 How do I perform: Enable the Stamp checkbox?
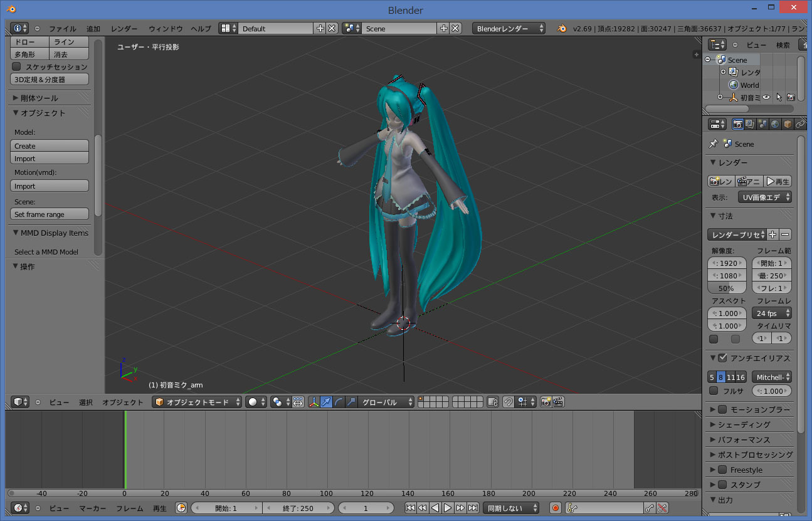pyautogui.click(x=722, y=485)
